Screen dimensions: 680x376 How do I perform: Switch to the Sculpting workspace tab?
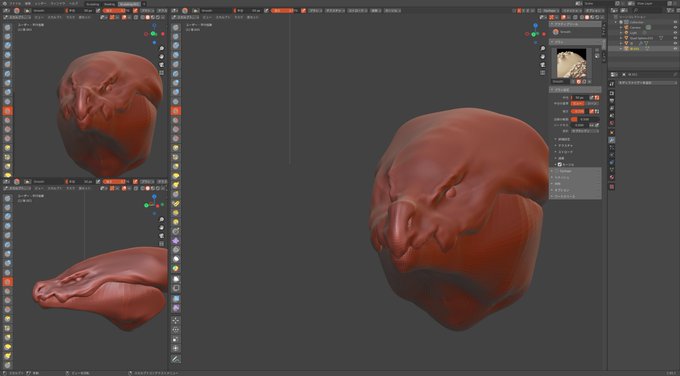tap(92, 4)
